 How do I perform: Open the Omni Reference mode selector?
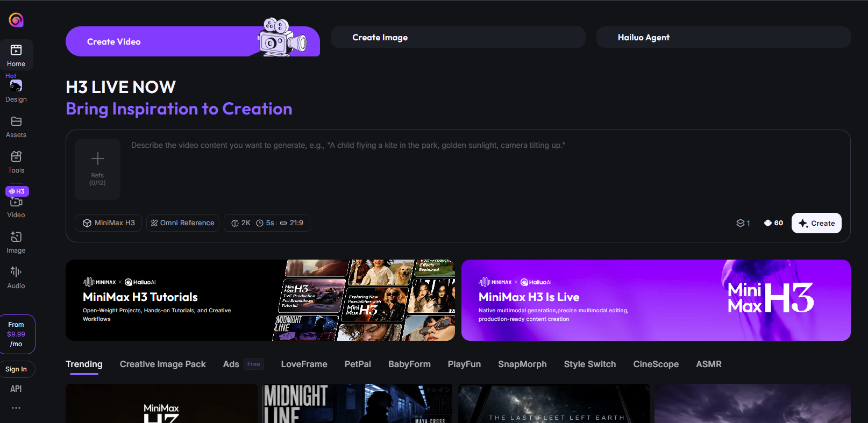(x=183, y=223)
